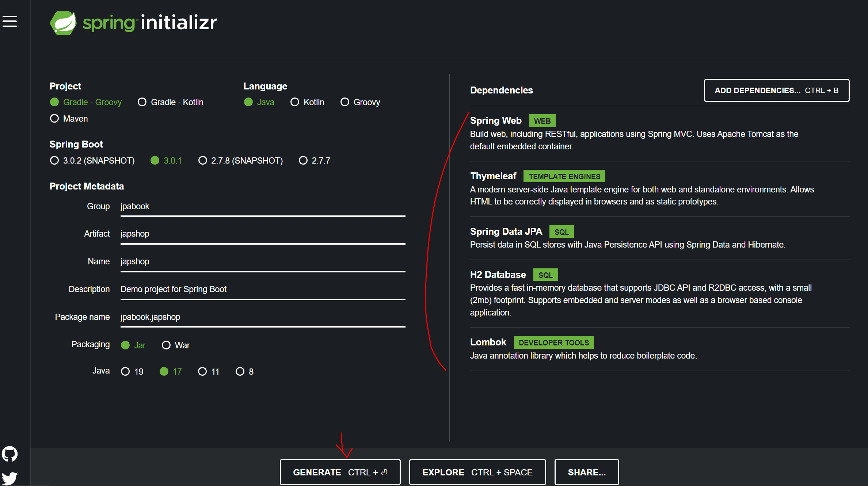Click the Group input field
Image resolution: width=868 pixels, height=486 pixels.
[x=262, y=207]
